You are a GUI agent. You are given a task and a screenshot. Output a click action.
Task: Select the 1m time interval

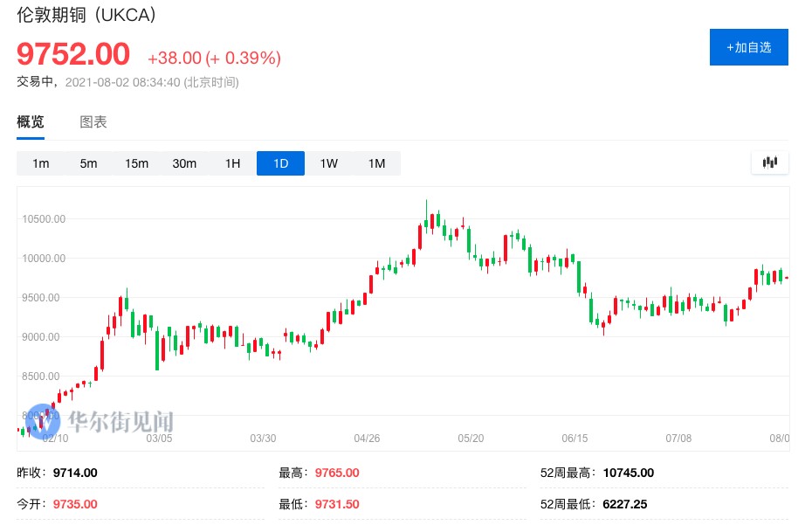click(41, 163)
